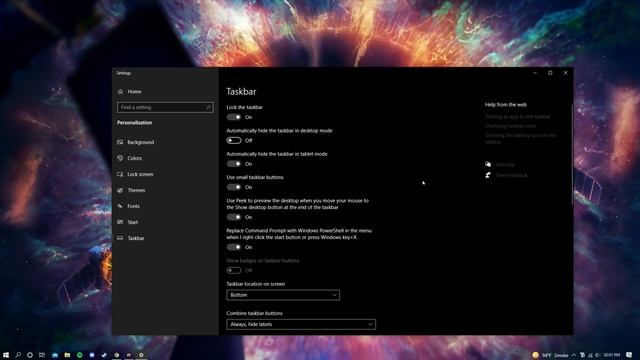Click the Colors palette icon in sidebar
Image resolution: width=640 pixels, height=360 pixels.
click(x=120, y=158)
